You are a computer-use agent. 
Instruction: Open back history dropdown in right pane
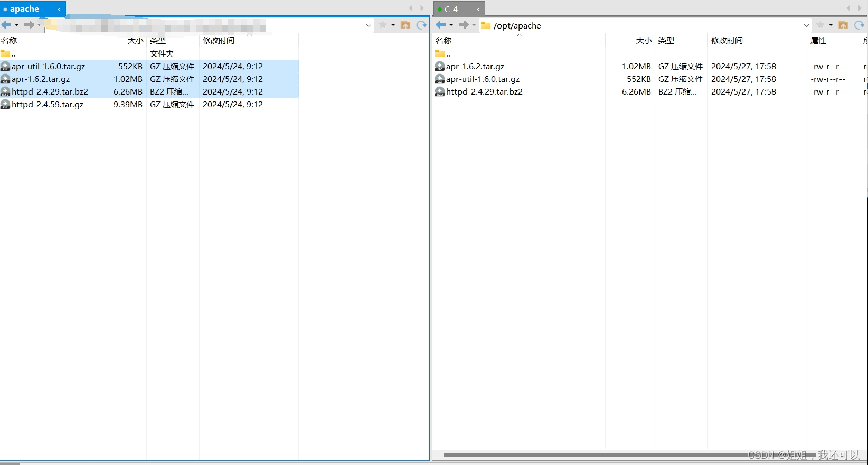click(451, 25)
